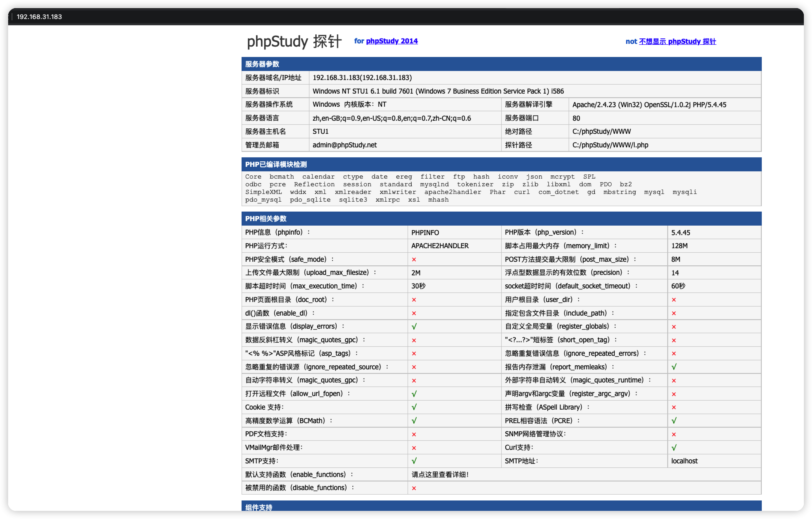Viewport: 812px width, 519px height.
Task: Click the address bar showing 192.168.31.183
Action: coord(39,17)
